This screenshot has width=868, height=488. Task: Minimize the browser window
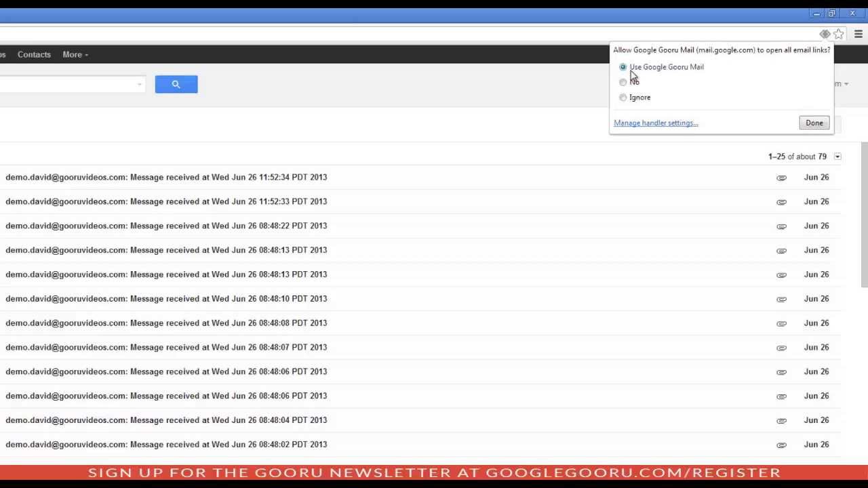point(816,13)
